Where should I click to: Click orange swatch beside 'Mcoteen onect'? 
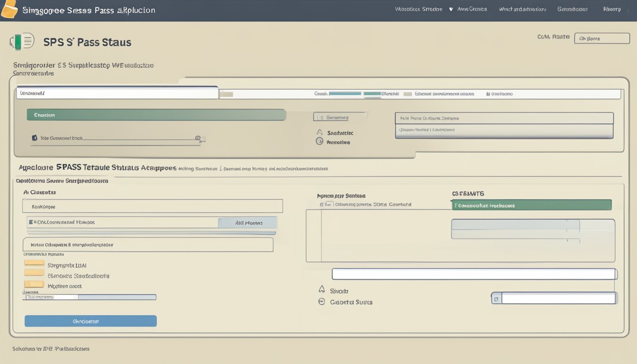[x=34, y=284]
